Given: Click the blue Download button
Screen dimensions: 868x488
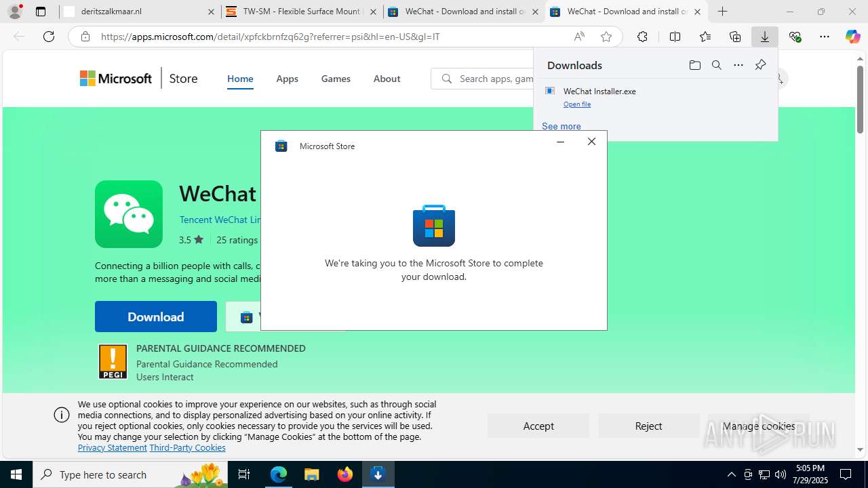Looking at the screenshot, I should click(156, 317).
